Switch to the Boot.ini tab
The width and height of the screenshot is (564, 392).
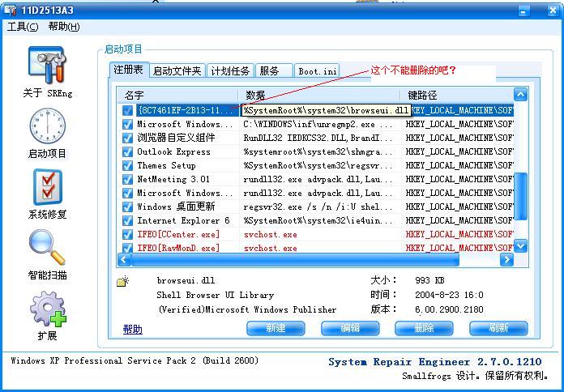(318, 70)
